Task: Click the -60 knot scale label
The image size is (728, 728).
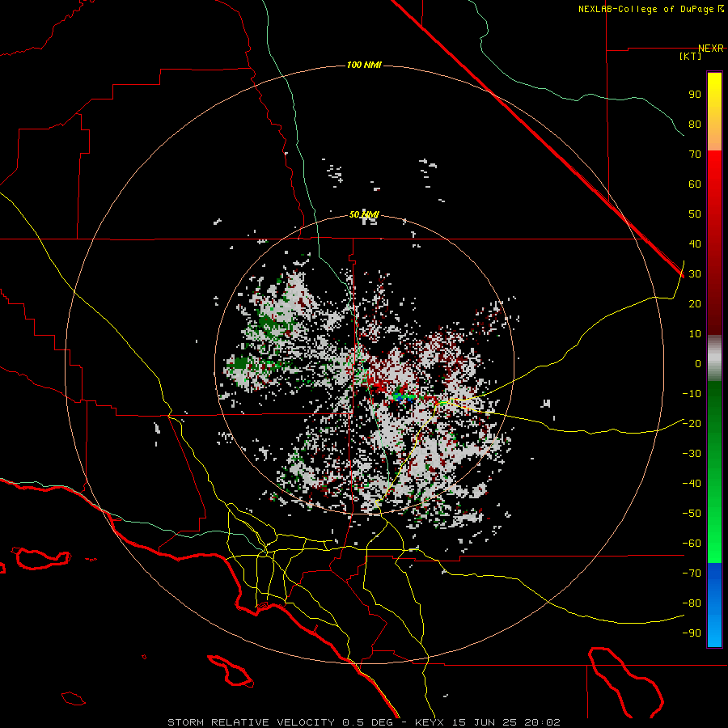Action: [692, 544]
